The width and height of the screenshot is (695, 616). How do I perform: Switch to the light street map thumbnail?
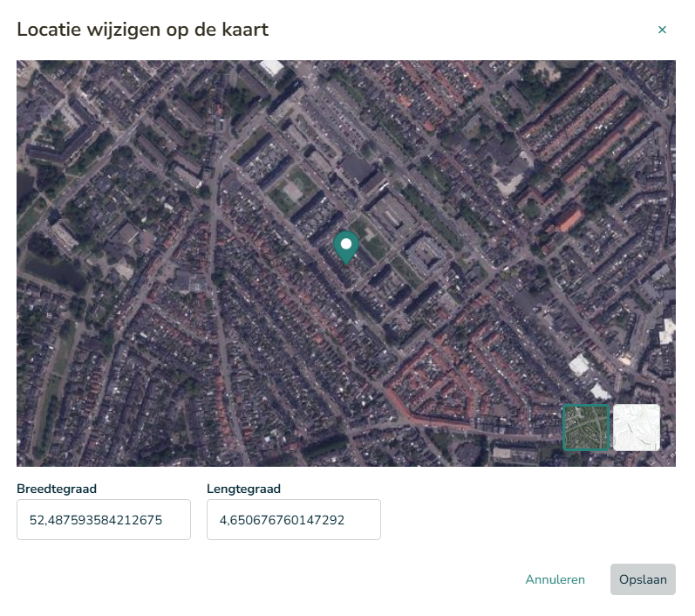[637, 428]
